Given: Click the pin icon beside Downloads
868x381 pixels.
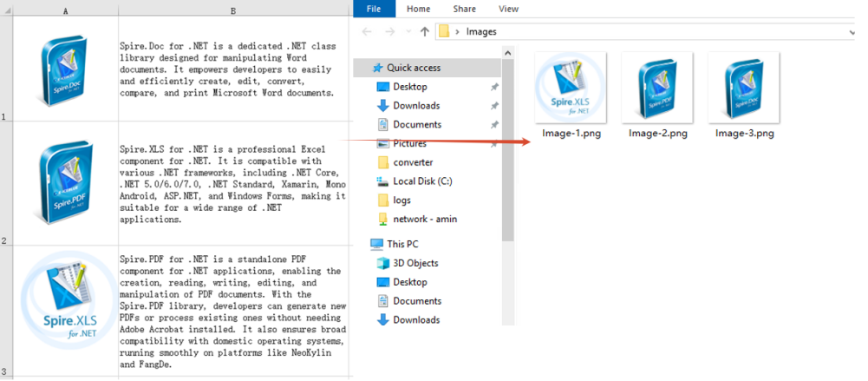Looking at the screenshot, I should [494, 106].
